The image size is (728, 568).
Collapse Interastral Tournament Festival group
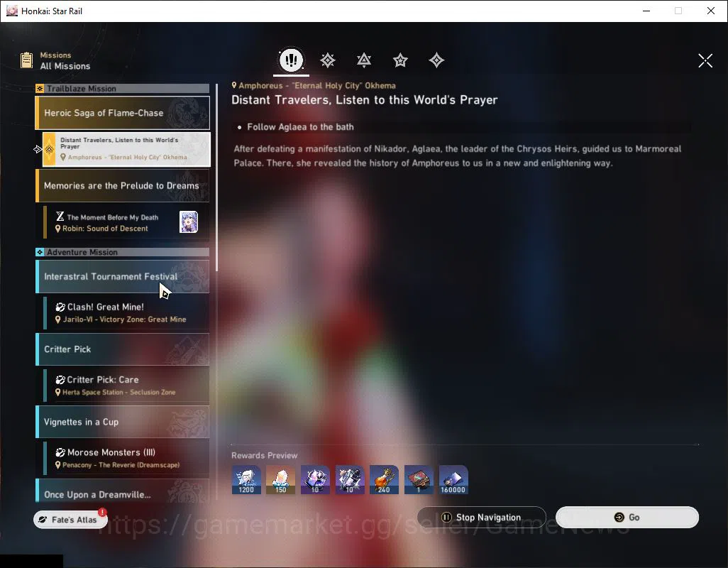coord(123,277)
